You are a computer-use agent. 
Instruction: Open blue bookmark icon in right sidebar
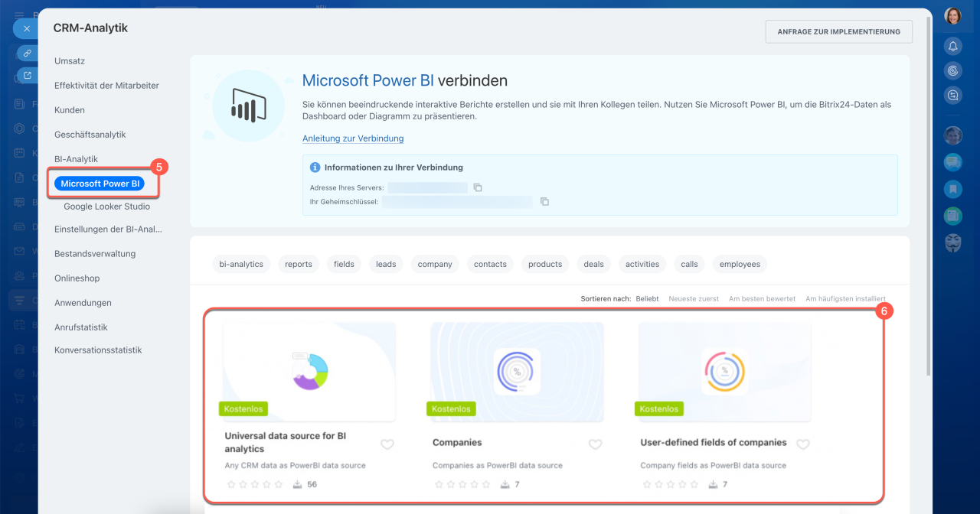[952, 189]
